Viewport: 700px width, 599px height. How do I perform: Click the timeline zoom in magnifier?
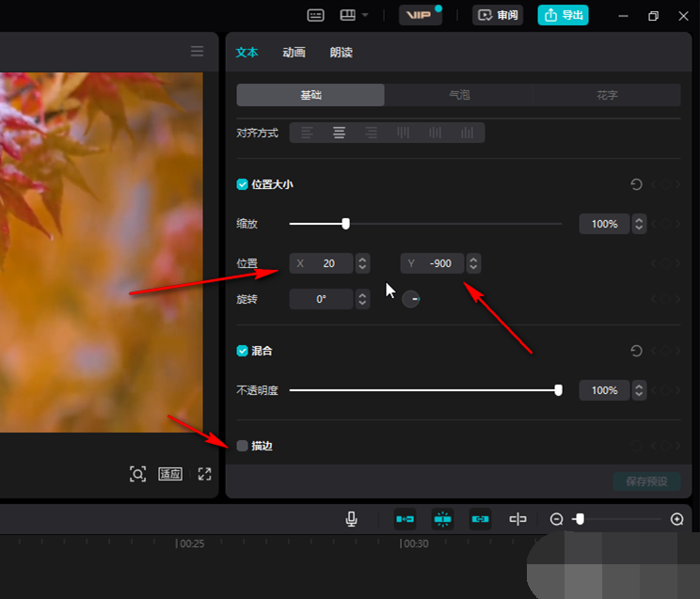(676, 519)
